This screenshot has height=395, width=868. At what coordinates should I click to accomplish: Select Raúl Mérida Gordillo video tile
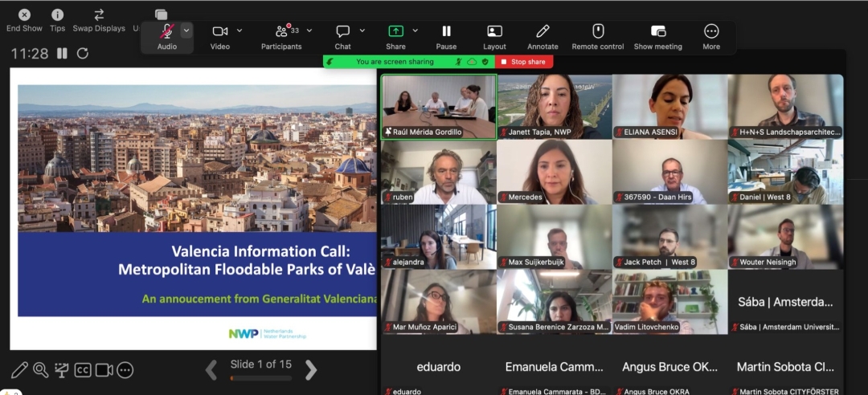click(x=439, y=107)
